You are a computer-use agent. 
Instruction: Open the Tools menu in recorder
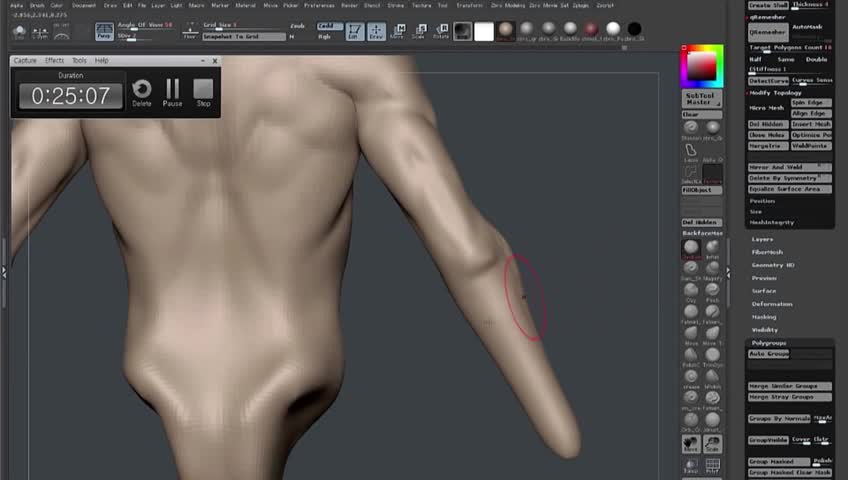(79, 61)
